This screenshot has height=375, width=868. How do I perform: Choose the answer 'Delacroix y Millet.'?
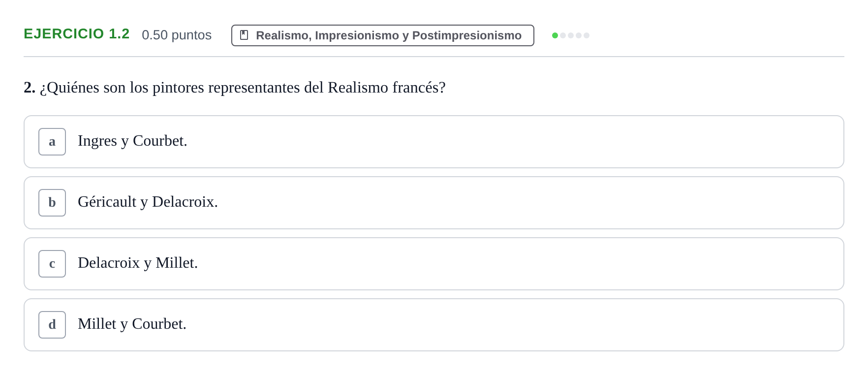pos(138,263)
